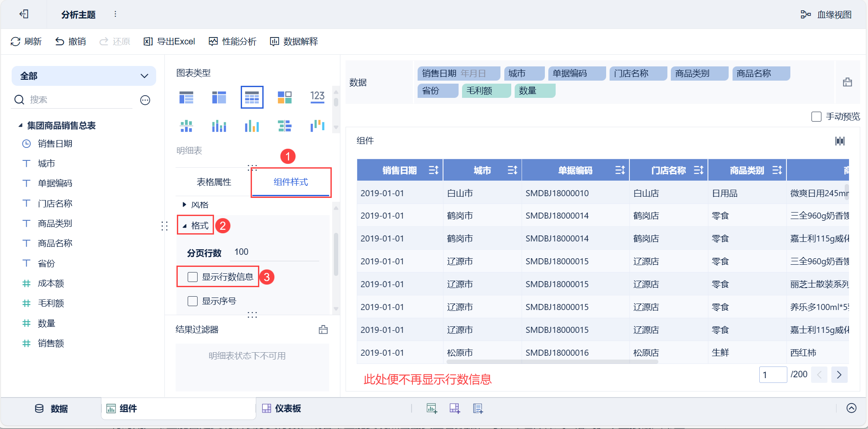Enable the 显示序号 checkbox
This screenshot has width=868, height=429.
click(192, 301)
